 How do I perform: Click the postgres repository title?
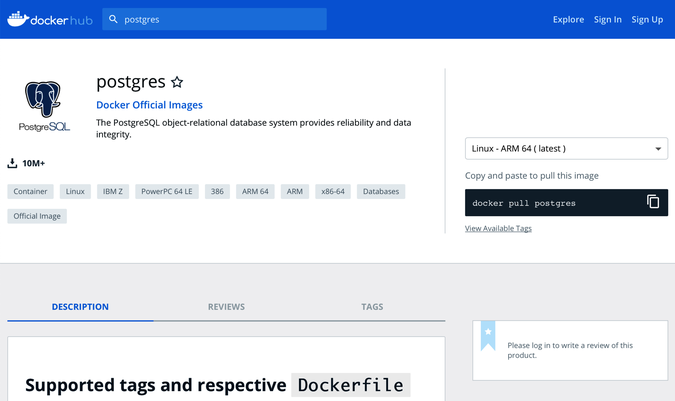pos(130,82)
